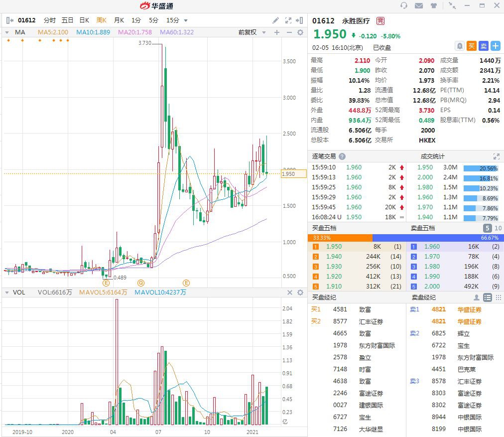Image resolution: width=504 pixels, height=437 pixels.
Task: Switch broker queue to list view
Action: pyautogui.click(x=487, y=297)
